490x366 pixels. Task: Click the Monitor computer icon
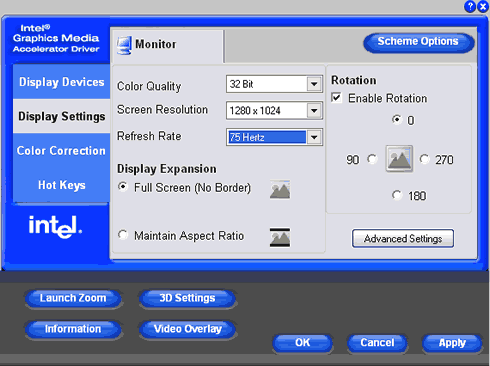(124, 46)
